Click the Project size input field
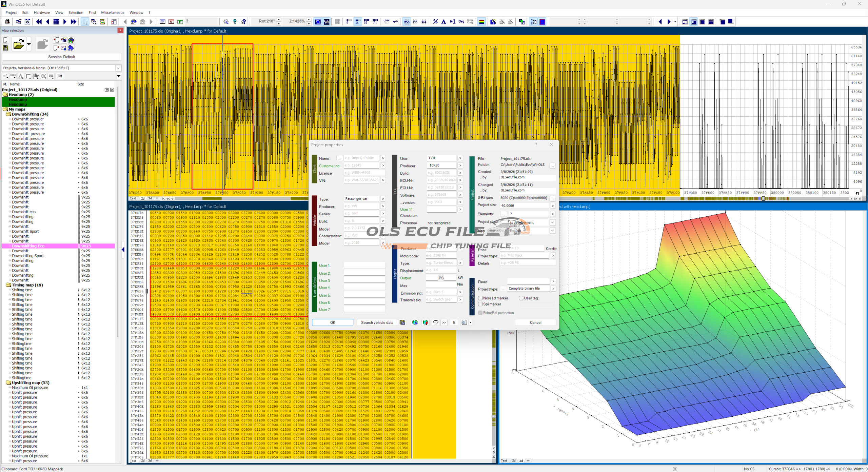868x472 pixels. coord(524,205)
